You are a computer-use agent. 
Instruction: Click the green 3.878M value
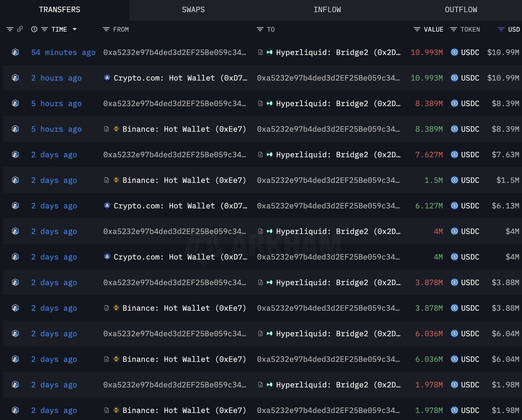pos(429,308)
